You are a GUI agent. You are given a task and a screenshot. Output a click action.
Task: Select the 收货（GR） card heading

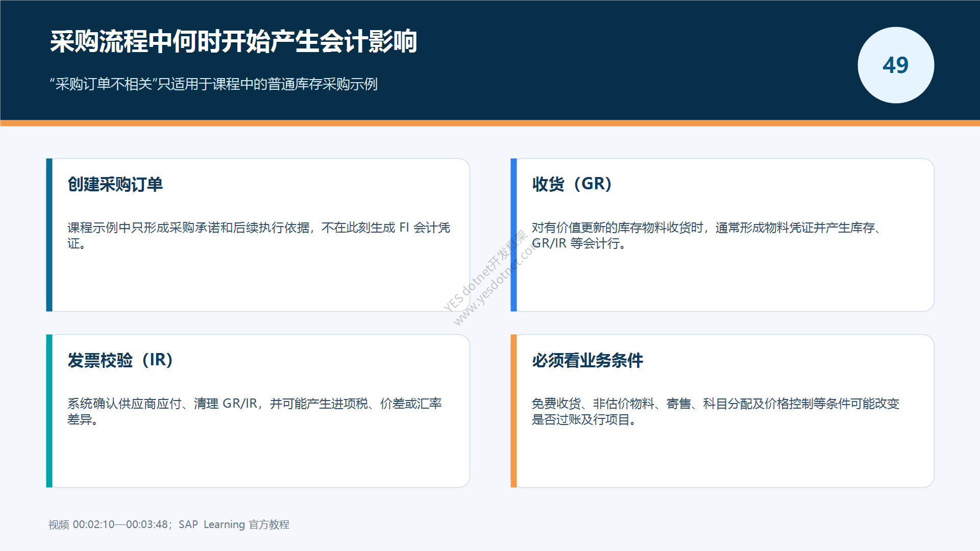click(x=571, y=184)
